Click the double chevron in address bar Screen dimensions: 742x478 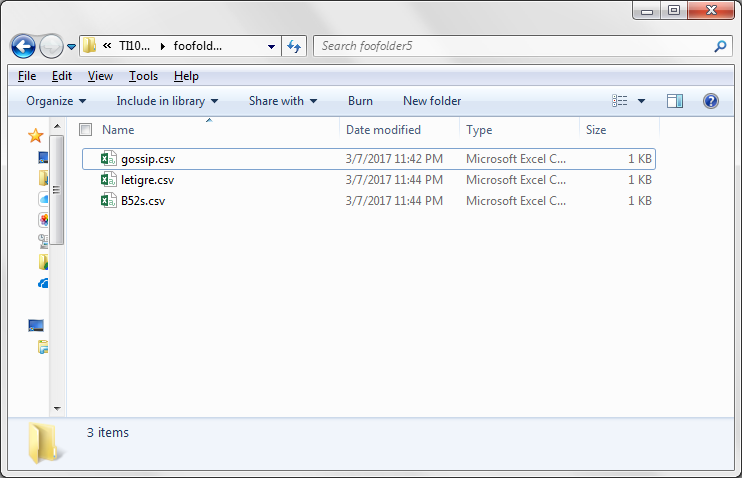107,45
